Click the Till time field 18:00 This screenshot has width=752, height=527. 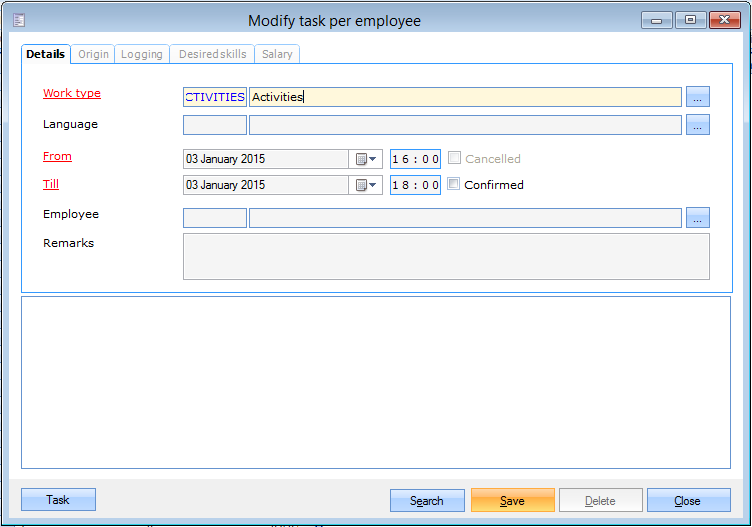(415, 185)
